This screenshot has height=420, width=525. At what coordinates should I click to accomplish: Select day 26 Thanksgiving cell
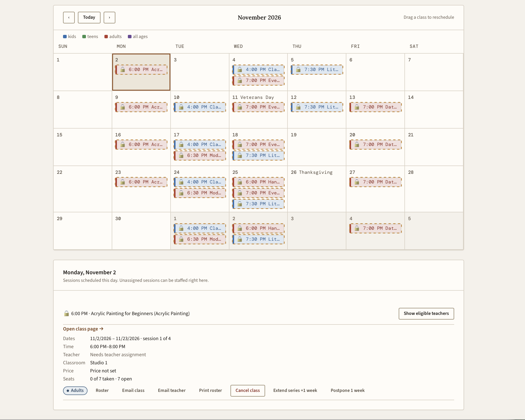pos(317,189)
